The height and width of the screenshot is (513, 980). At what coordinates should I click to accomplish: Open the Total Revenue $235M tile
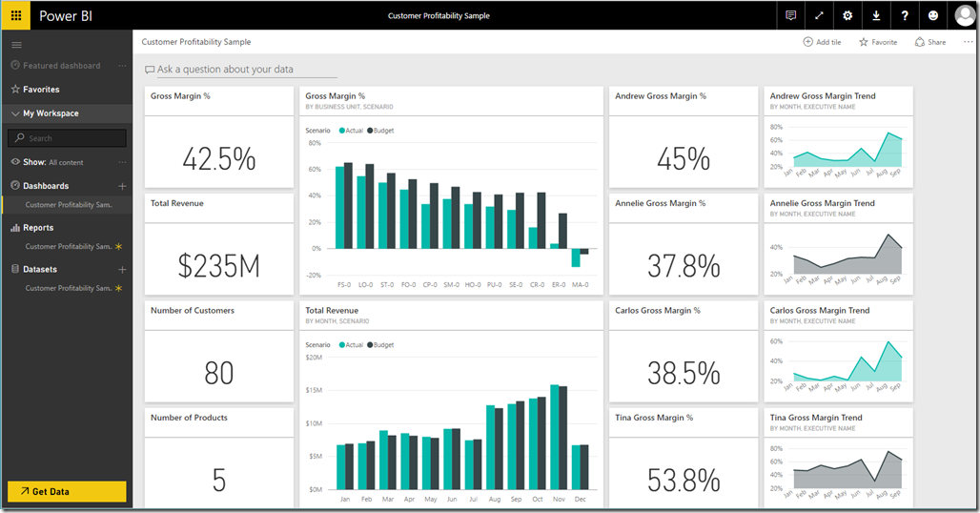click(x=218, y=244)
